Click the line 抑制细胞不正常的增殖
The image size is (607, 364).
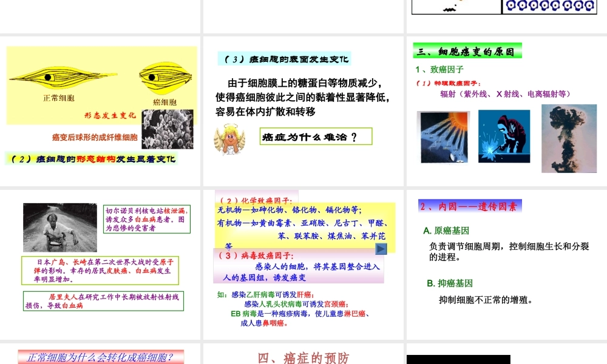486,300
